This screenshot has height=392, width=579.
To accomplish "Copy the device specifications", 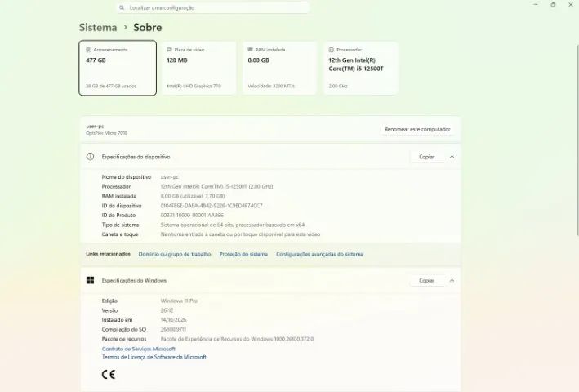I will click(427, 157).
